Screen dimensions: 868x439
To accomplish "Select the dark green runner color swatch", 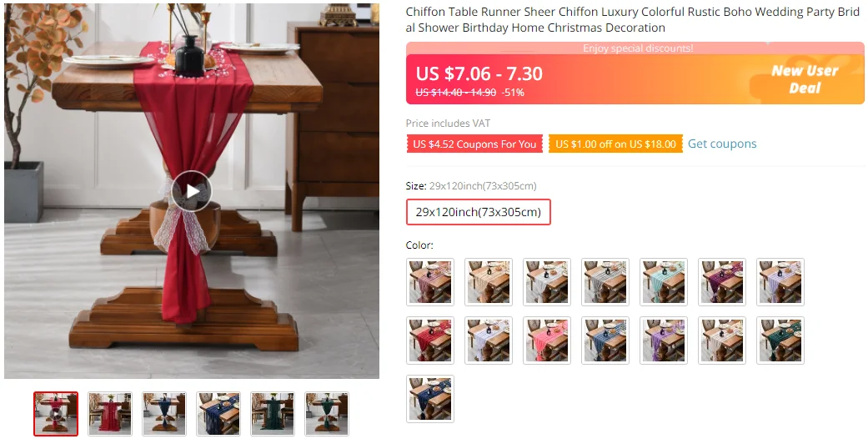I will 780,341.
